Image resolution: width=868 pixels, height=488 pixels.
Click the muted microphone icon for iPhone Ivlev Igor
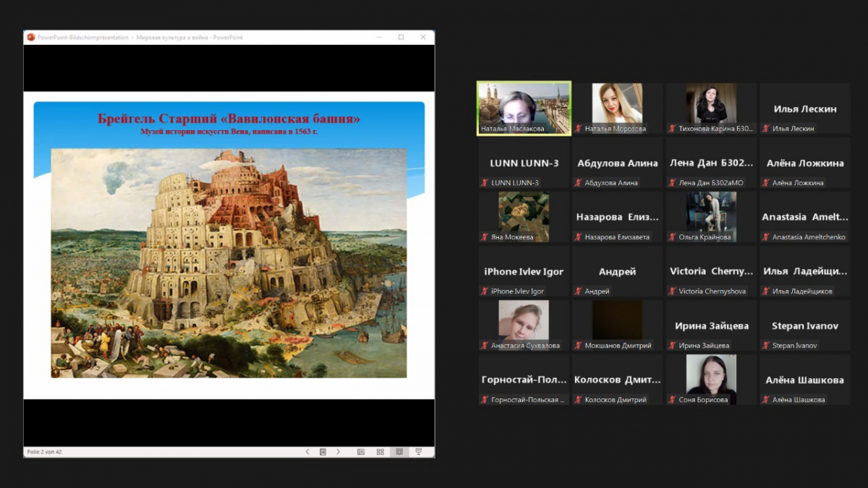tap(485, 291)
